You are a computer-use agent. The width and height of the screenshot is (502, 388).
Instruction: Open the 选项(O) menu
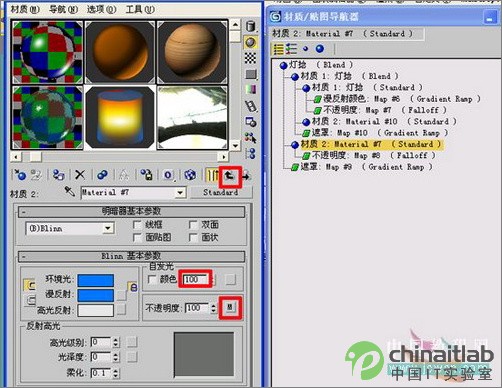point(102,9)
